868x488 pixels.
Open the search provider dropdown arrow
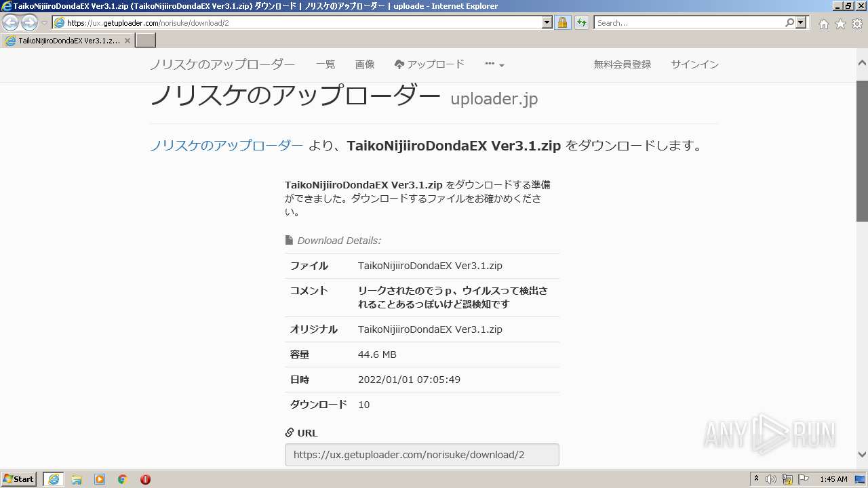click(x=802, y=22)
